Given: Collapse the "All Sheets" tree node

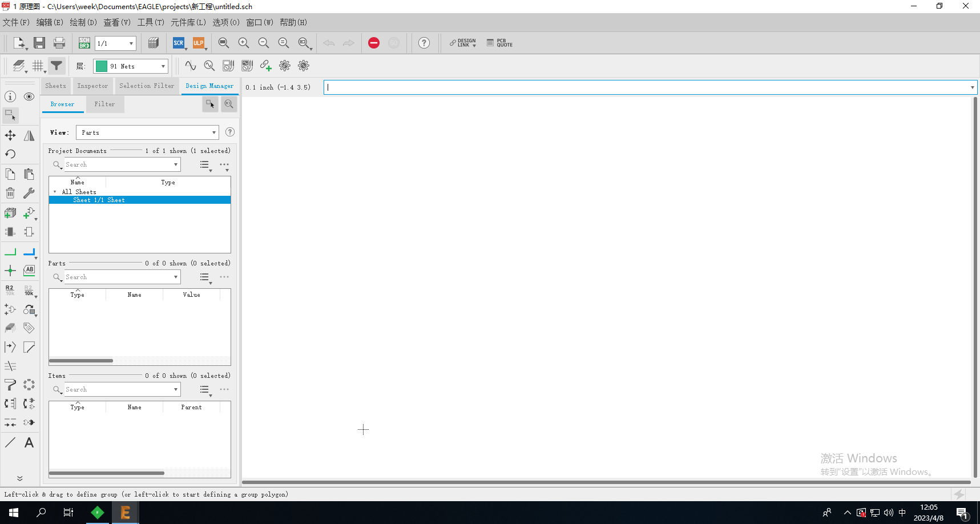Looking at the screenshot, I should click(55, 192).
